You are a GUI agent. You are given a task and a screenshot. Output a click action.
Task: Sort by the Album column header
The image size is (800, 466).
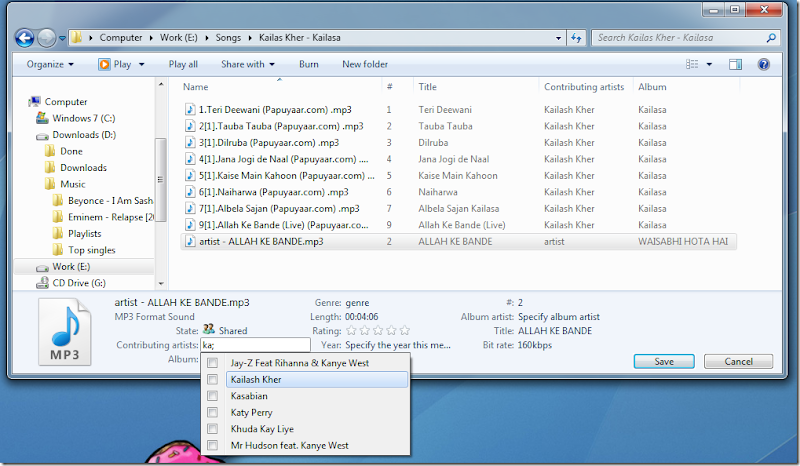[x=652, y=87]
